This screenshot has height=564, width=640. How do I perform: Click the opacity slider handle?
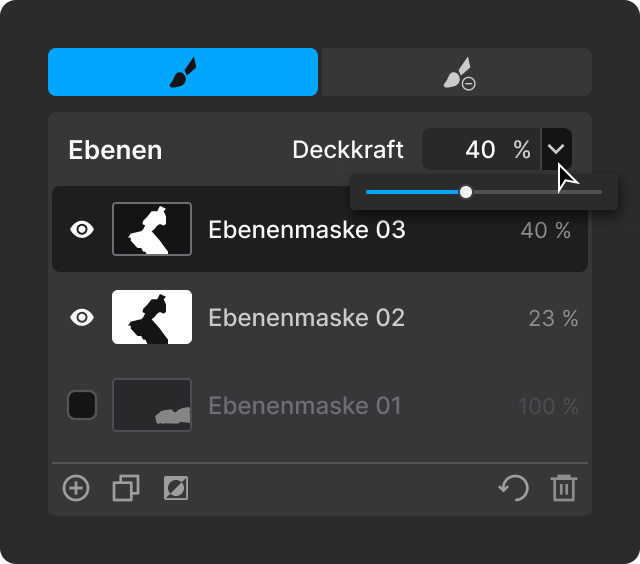coord(466,192)
